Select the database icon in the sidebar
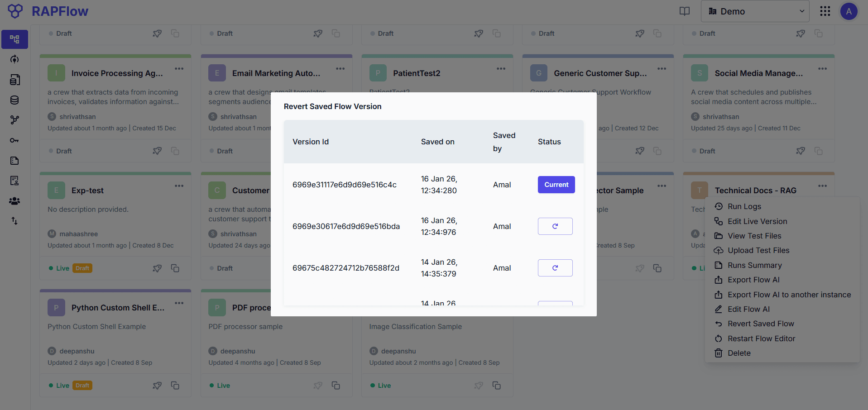The height and width of the screenshot is (410, 868). pos(14,100)
